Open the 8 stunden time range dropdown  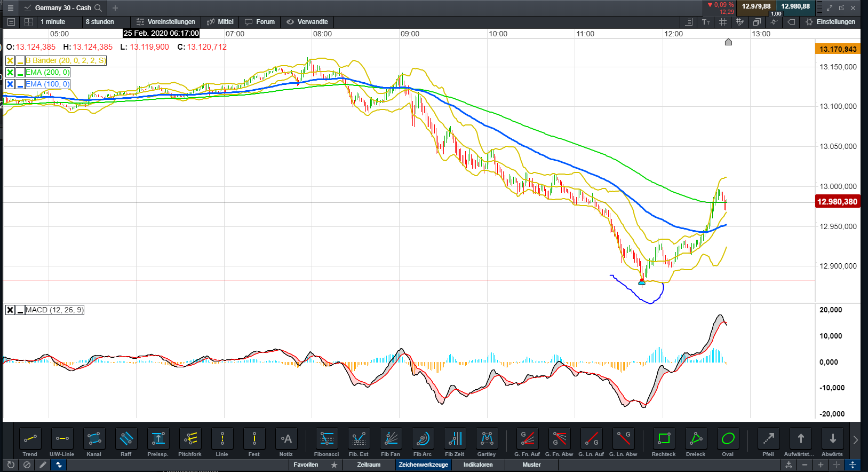(100, 22)
